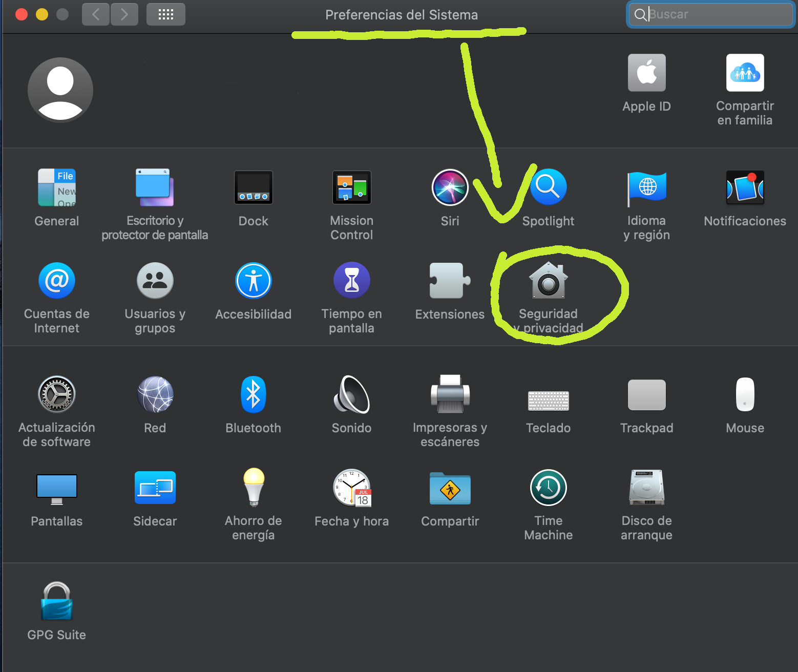
Task: Show all preferences with grid button
Action: 166,14
